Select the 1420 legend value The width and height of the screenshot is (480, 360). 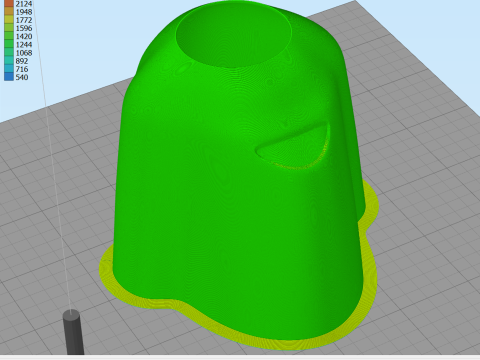(24, 36)
